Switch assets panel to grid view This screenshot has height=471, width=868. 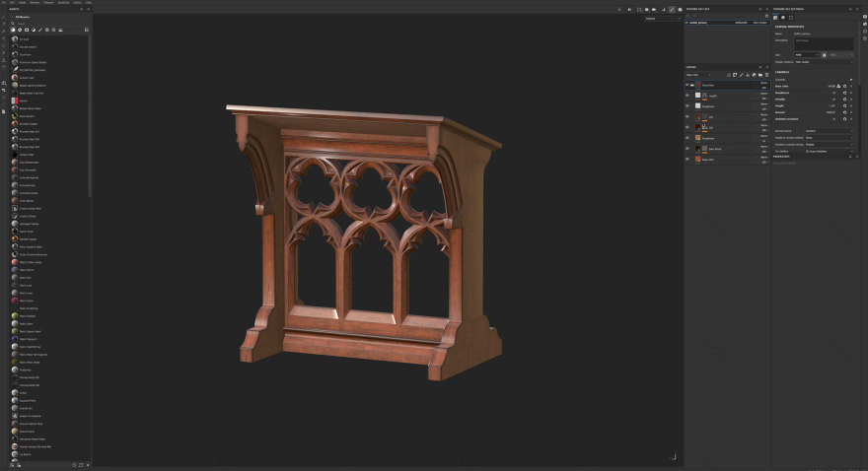[87, 30]
